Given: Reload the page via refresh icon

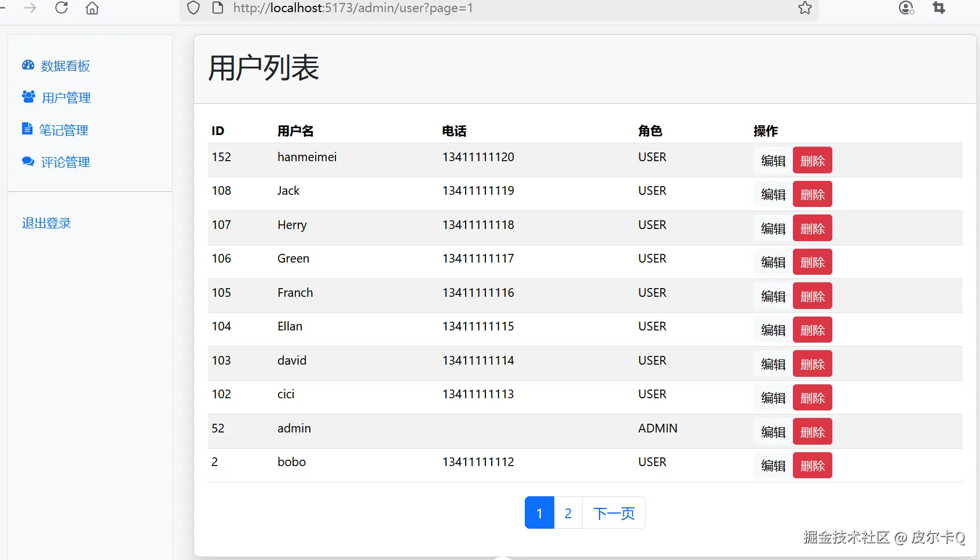Looking at the screenshot, I should pos(61,8).
